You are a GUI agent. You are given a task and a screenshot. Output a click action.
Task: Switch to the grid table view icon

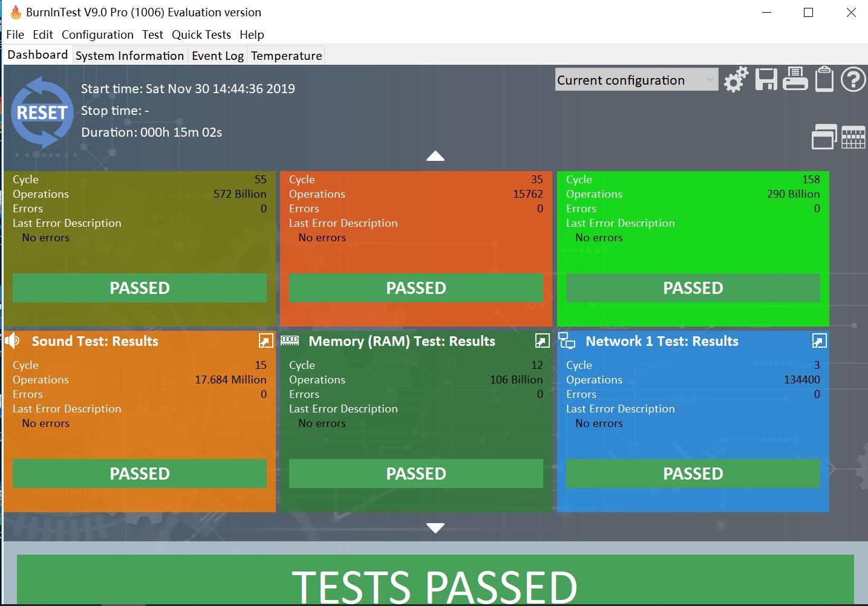point(853,137)
